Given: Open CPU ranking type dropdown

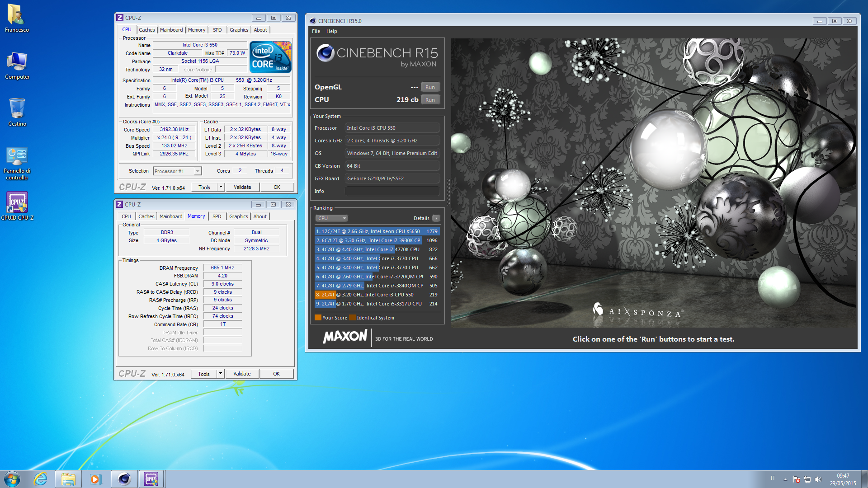Looking at the screenshot, I should pos(331,218).
